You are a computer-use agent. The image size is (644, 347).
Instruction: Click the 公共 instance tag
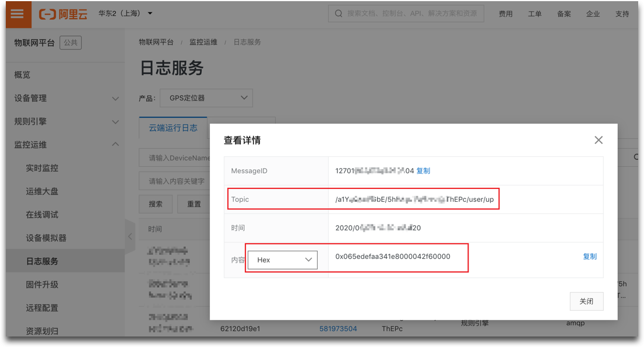tap(71, 43)
